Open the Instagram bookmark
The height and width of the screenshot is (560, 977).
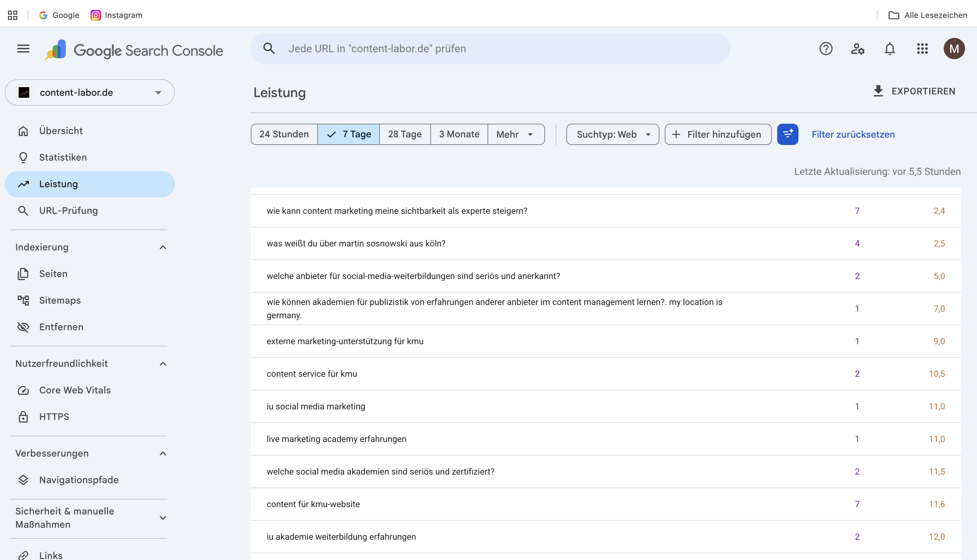[116, 15]
